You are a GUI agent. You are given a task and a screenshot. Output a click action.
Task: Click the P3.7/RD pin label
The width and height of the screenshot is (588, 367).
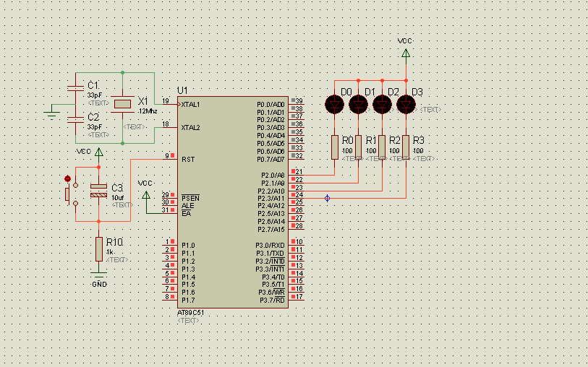[x=273, y=301]
